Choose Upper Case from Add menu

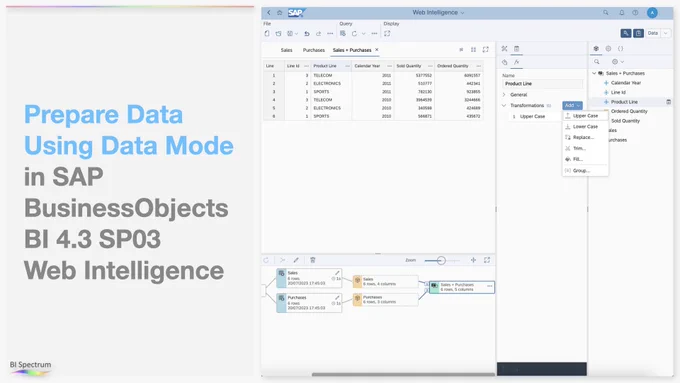click(x=585, y=116)
